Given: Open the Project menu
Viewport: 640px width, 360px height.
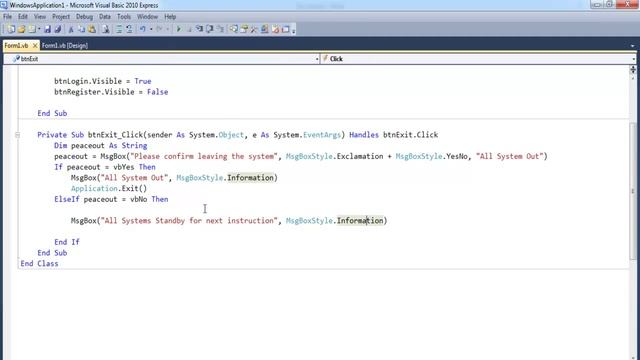Looking at the screenshot, I should coord(61,17).
